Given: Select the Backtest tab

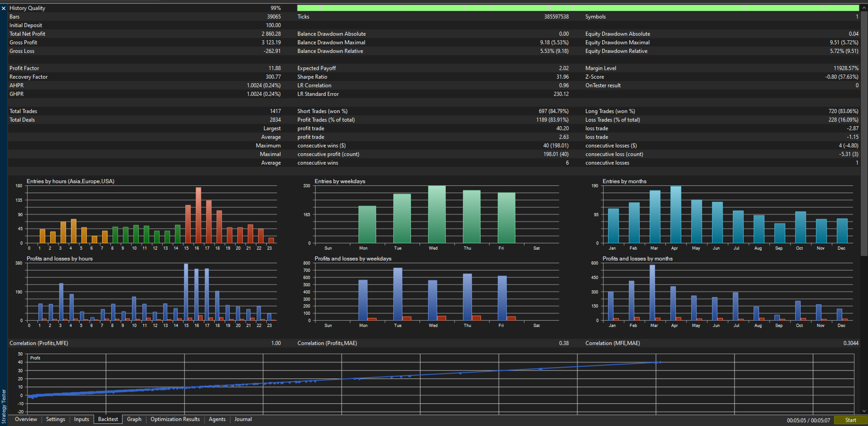Looking at the screenshot, I should [x=108, y=419].
